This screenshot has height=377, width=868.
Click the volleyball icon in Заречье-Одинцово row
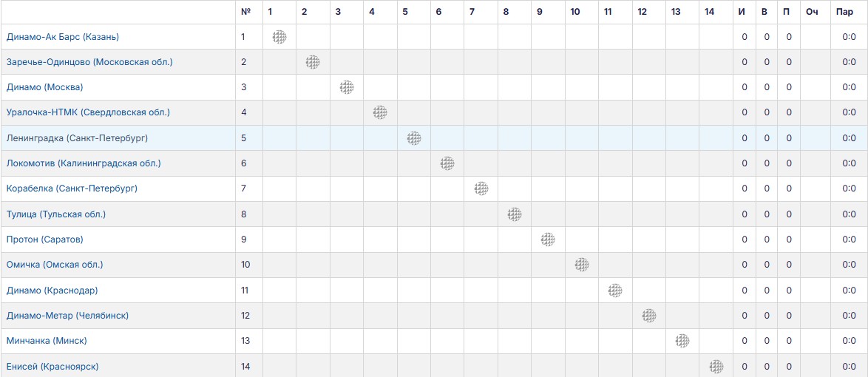coord(313,62)
